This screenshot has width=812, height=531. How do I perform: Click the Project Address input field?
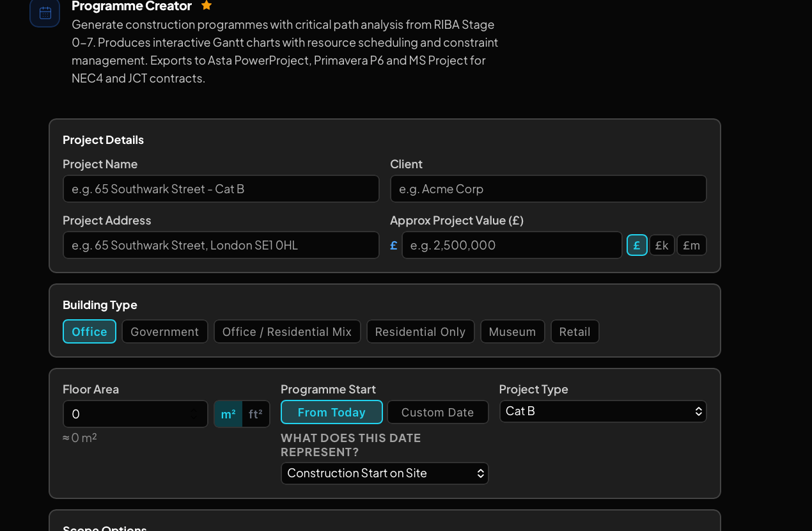tap(221, 245)
